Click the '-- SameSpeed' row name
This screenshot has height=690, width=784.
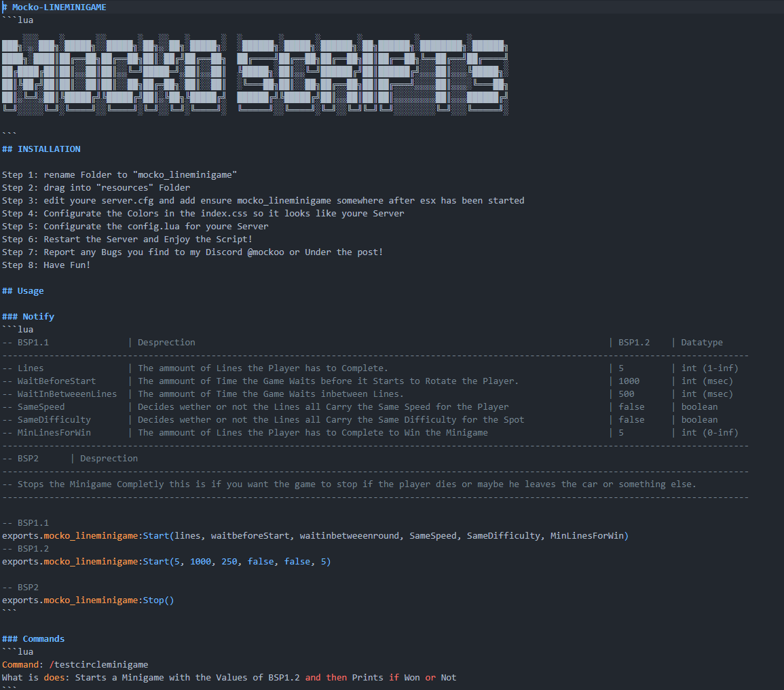[33, 406]
